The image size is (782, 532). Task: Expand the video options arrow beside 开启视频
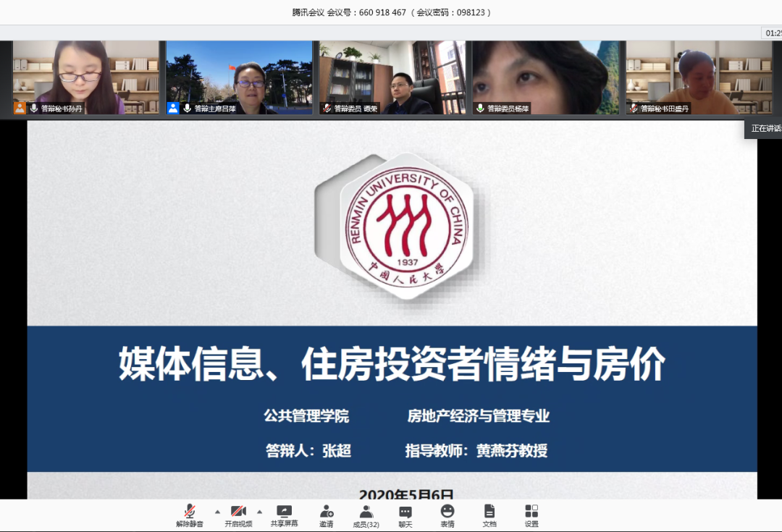coord(259,512)
